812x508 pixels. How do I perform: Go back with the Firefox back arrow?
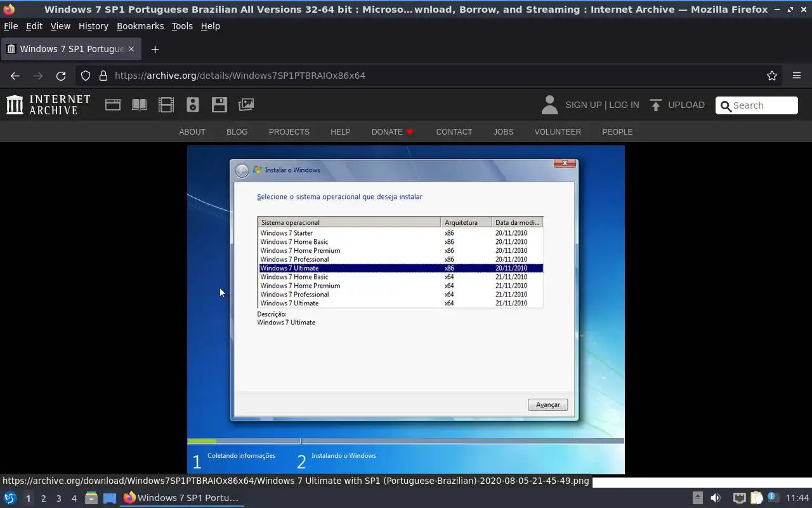[15, 76]
